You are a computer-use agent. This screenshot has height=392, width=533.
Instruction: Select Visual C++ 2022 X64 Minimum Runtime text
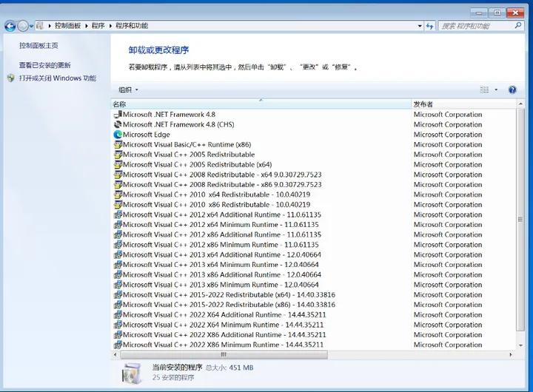point(223,325)
